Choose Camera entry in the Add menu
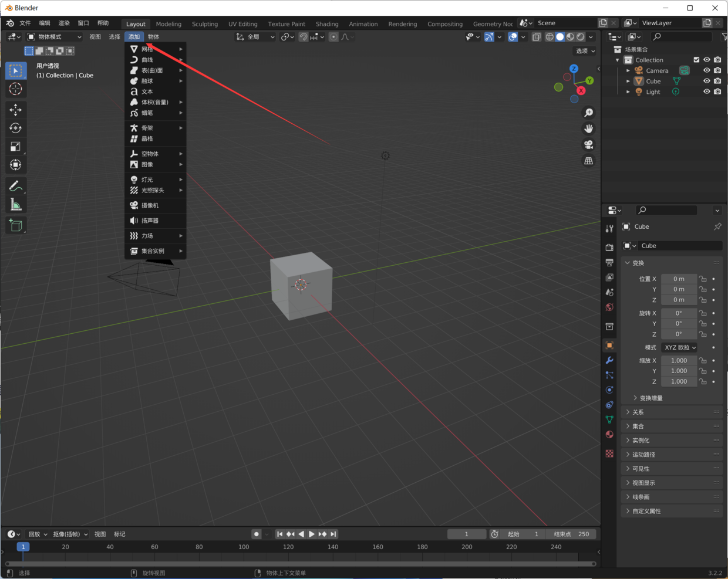The image size is (728, 579). tap(156, 205)
